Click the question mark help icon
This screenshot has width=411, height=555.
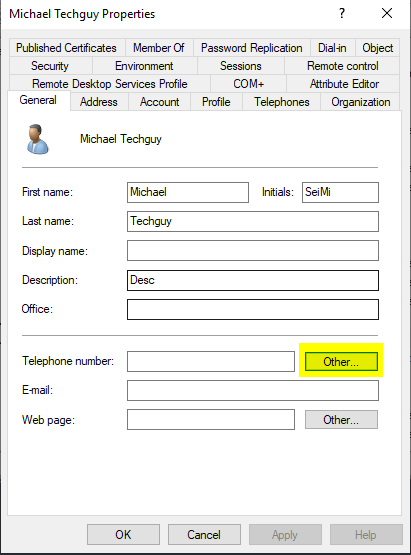pos(342,13)
